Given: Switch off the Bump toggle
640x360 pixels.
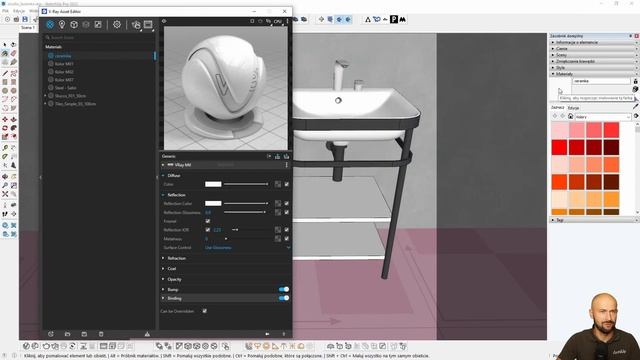Looking at the screenshot, I should pos(284,289).
